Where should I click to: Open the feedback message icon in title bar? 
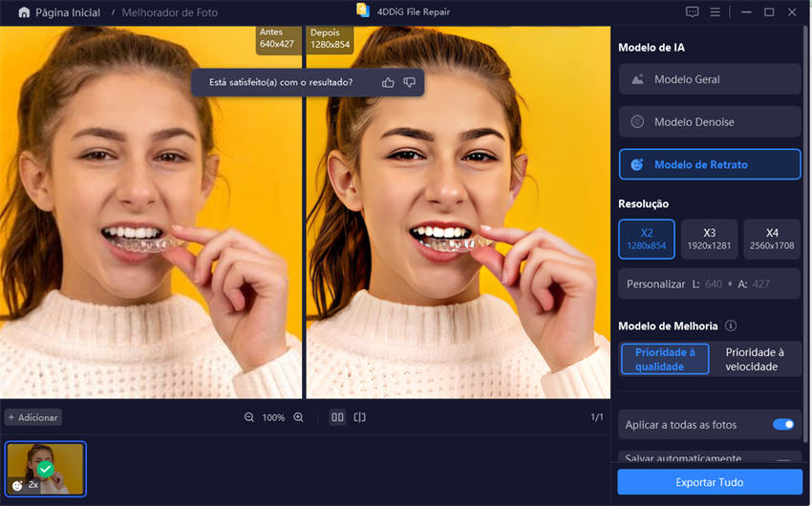click(x=693, y=12)
